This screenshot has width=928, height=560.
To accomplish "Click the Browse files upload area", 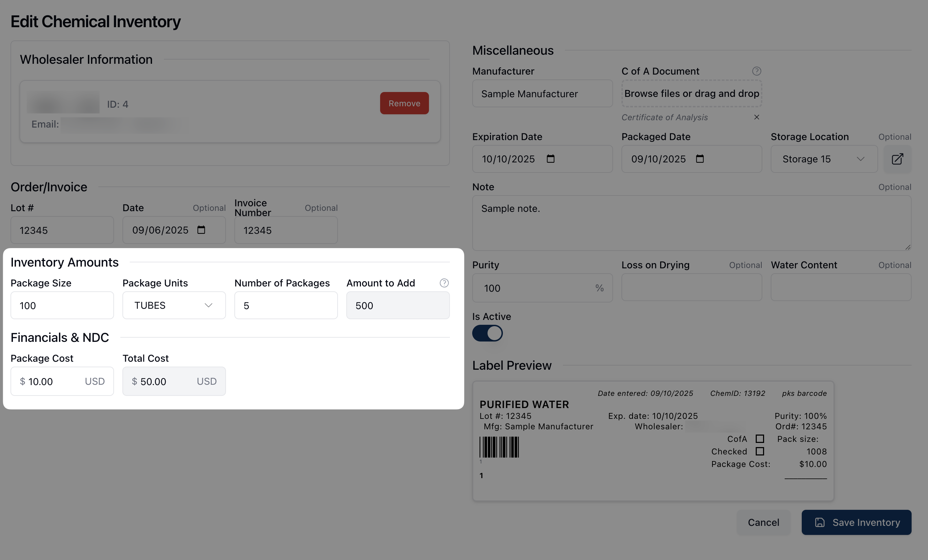I will [692, 93].
